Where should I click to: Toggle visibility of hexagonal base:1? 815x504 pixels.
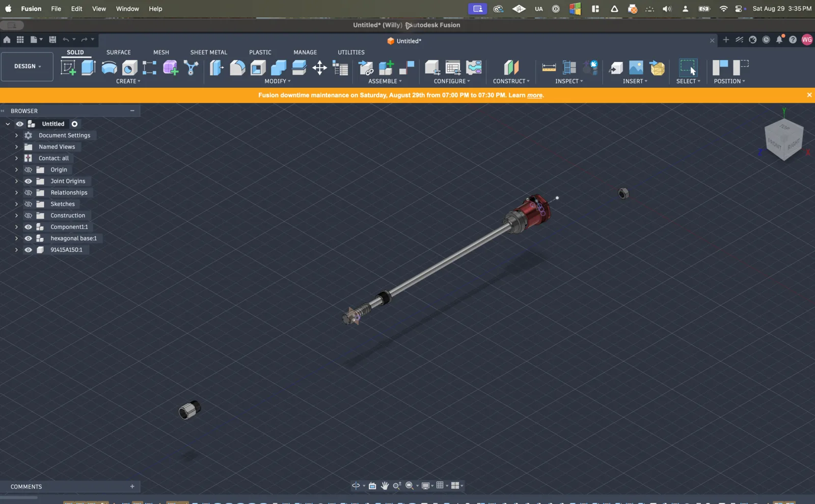[x=29, y=238]
